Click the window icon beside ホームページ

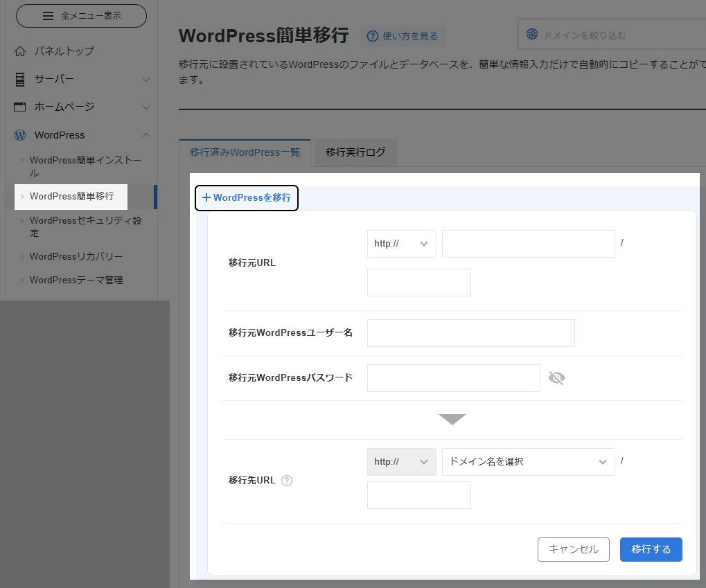pyautogui.click(x=20, y=107)
